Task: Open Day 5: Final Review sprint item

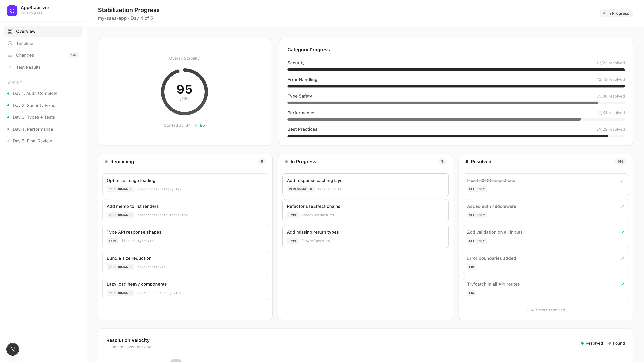Action: [32, 141]
